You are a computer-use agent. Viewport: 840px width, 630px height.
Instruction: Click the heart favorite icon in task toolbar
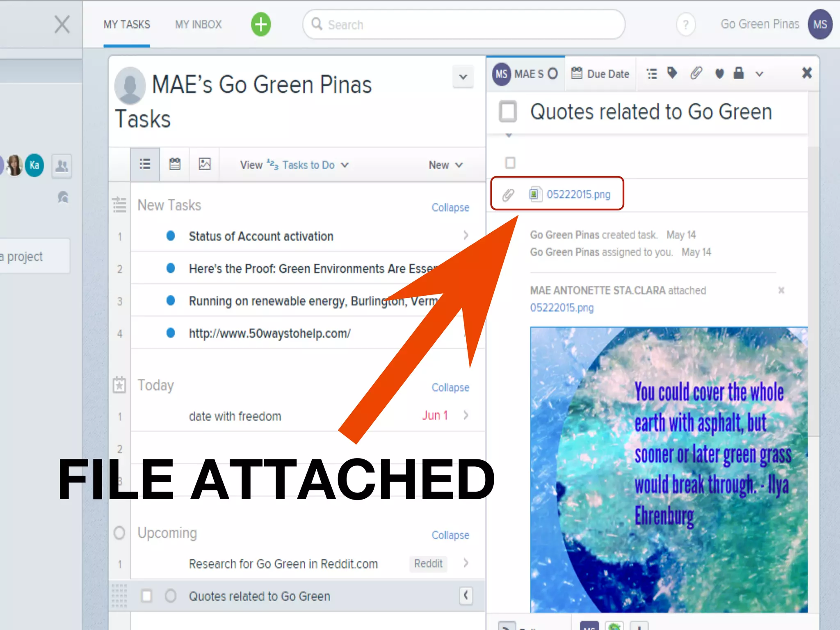click(719, 74)
